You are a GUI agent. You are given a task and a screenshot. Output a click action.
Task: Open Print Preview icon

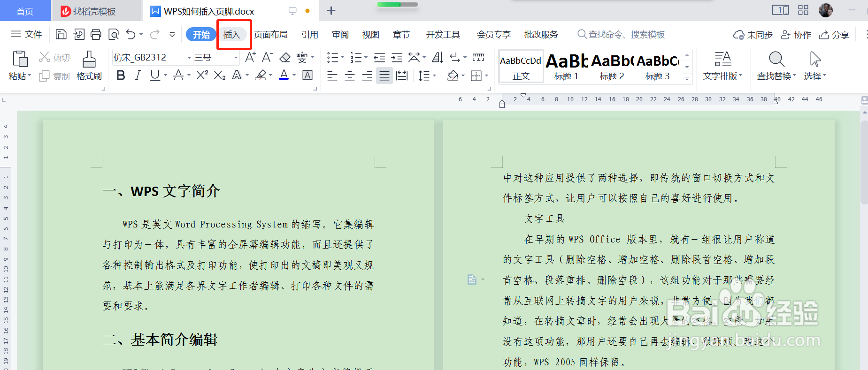coord(114,34)
